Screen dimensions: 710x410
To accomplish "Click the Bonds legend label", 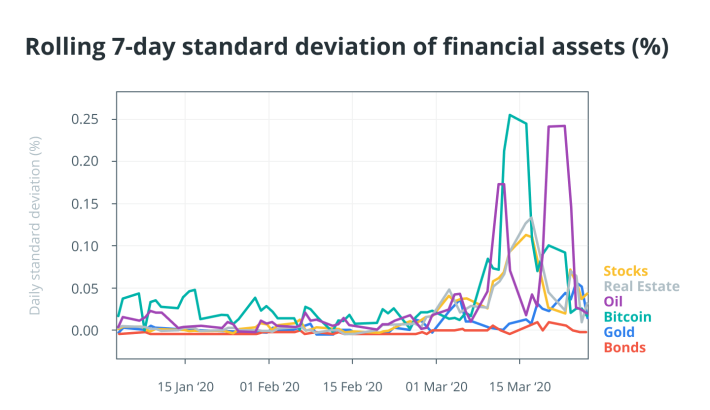I will (624, 348).
